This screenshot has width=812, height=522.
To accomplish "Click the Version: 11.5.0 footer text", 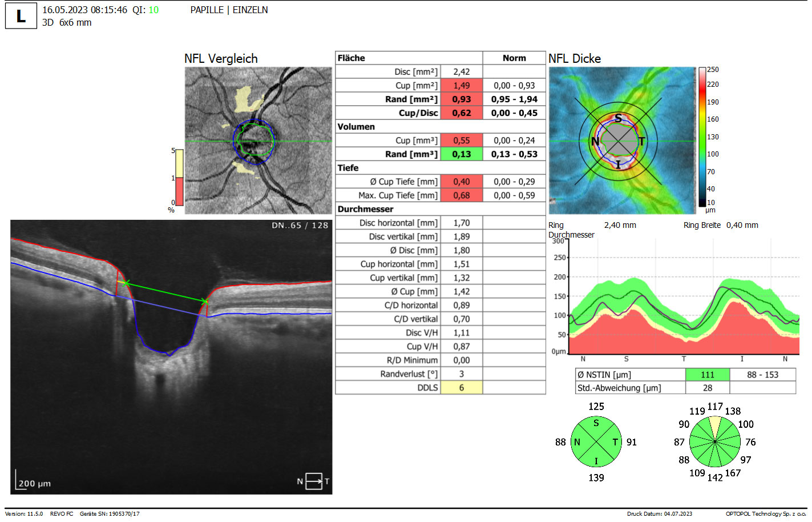I will [x=24, y=513].
